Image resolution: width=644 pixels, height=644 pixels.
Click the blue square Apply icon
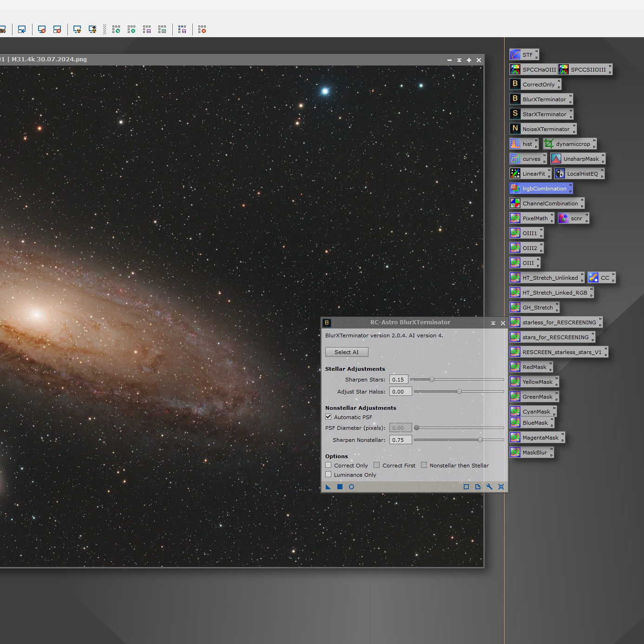pyautogui.click(x=340, y=487)
